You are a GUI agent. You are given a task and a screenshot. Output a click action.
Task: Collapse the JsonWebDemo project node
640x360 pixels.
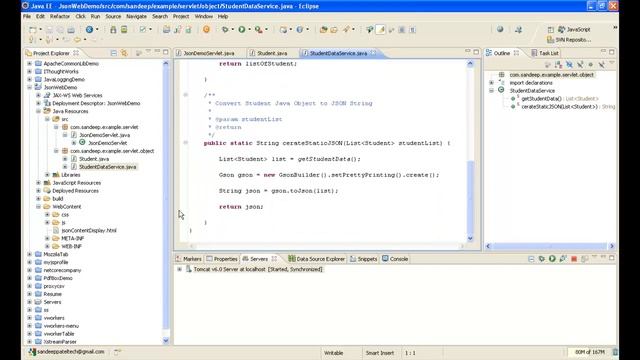click(x=29, y=87)
